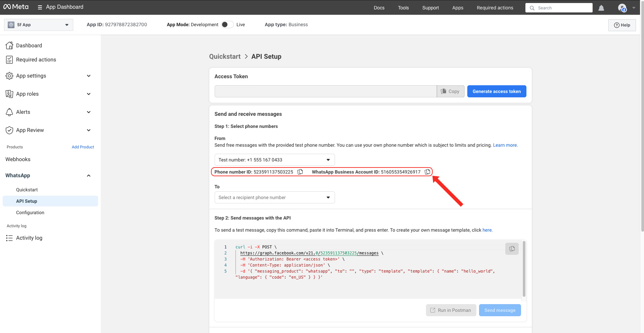Click 'Step 1: Select phone numbers' heading
Image resolution: width=644 pixels, height=333 pixels.
(x=246, y=126)
